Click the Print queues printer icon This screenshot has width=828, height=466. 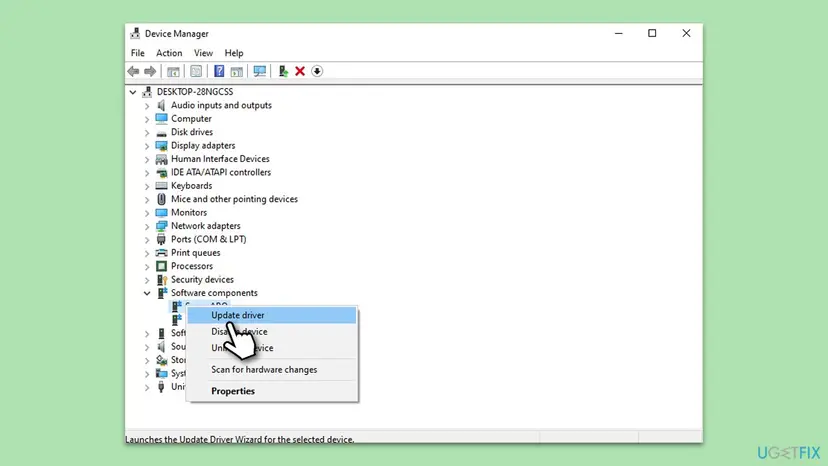click(162, 253)
